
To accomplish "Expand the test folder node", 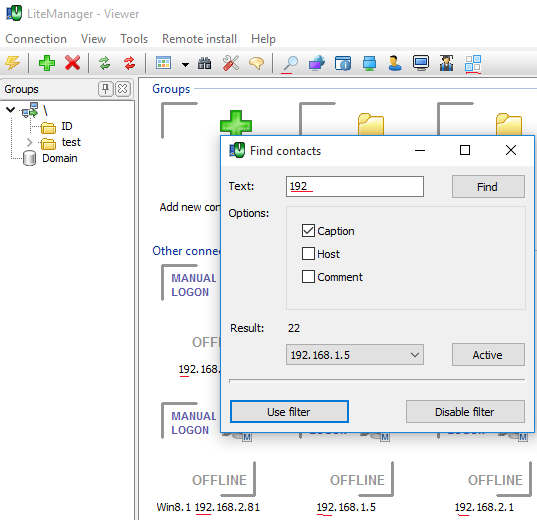I will tap(29, 142).
